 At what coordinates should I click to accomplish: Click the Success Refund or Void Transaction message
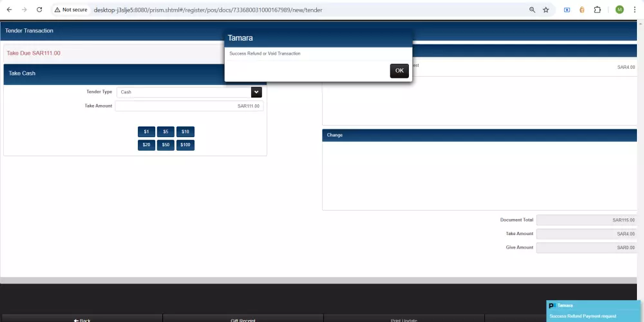[x=265, y=53]
